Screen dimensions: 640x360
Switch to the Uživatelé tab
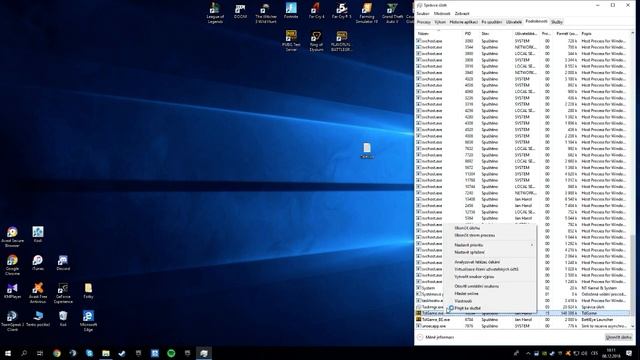coord(514,22)
